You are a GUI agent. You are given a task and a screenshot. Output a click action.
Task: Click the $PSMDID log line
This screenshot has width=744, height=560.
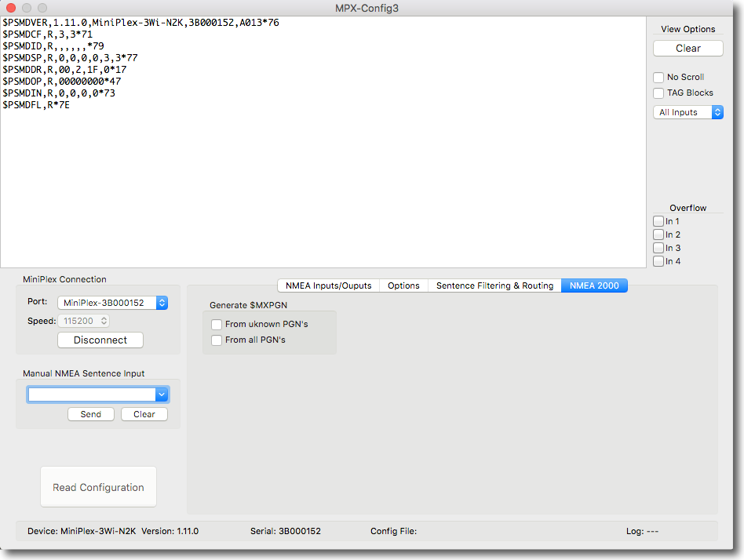click(x=53, y=46)
